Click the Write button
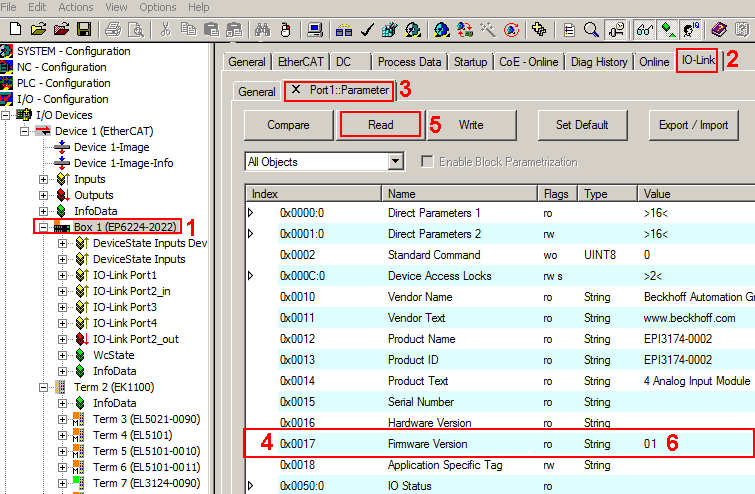This screenshot has height=494, width=755. pos(471,125)
